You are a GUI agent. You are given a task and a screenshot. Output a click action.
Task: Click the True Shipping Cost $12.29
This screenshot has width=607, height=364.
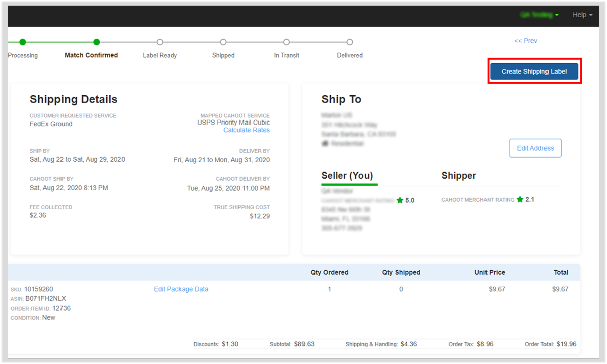pos(260,216)
